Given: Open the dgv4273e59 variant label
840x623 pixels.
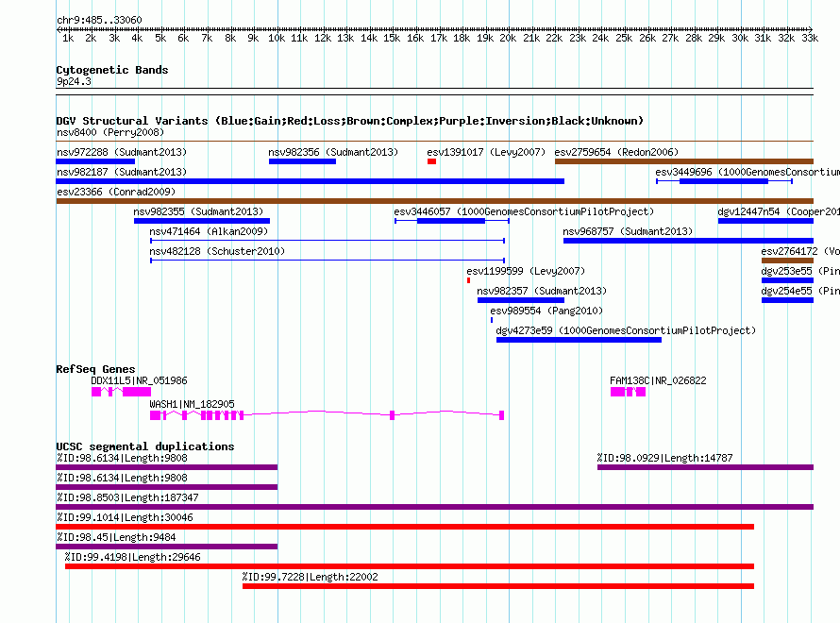Looking at the screenshot, I should click(626, 330).
